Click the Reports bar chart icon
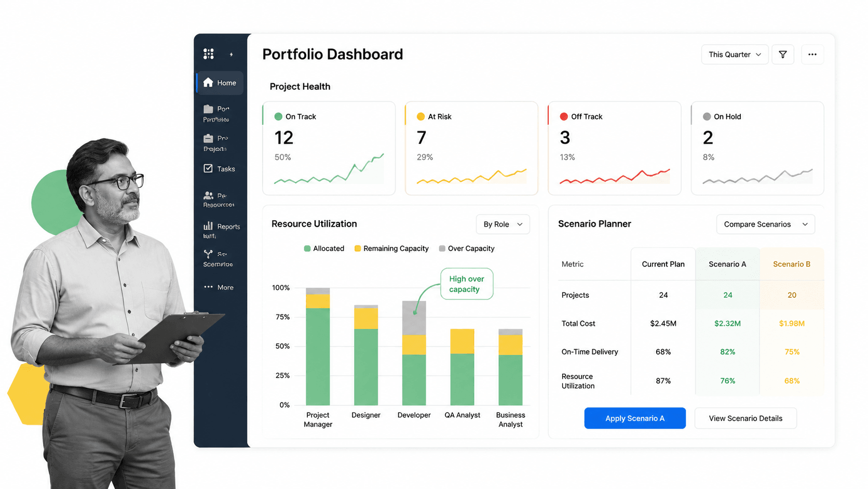 208,226
